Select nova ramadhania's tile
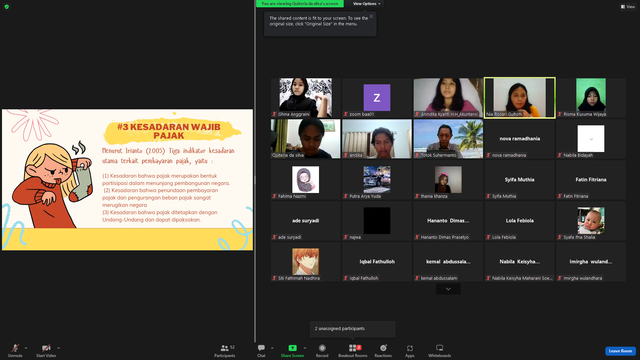This screenshot has width=640, height=360. 520,139
